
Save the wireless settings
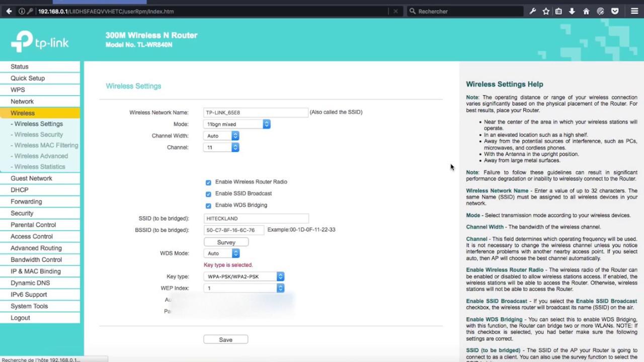[x=226, y=340]
